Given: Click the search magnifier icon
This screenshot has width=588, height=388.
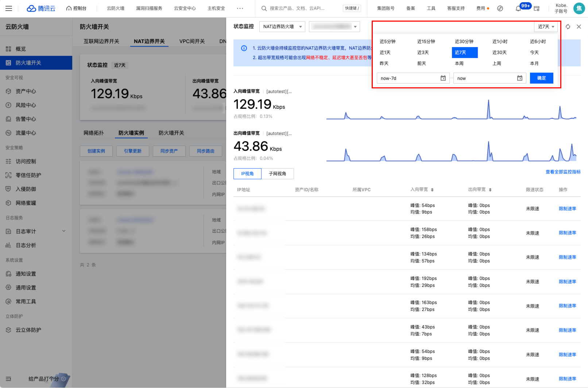Looking at the screenshot, I should [264, 8].
